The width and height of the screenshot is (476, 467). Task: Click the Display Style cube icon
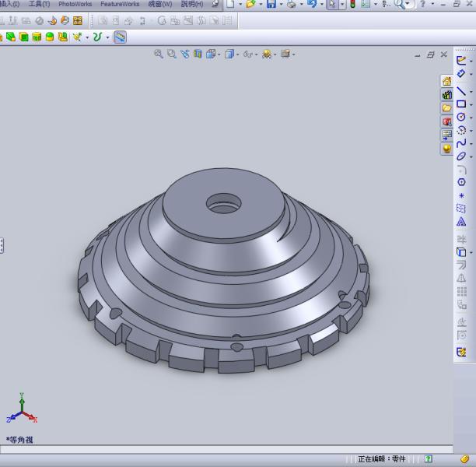(229, 54)
